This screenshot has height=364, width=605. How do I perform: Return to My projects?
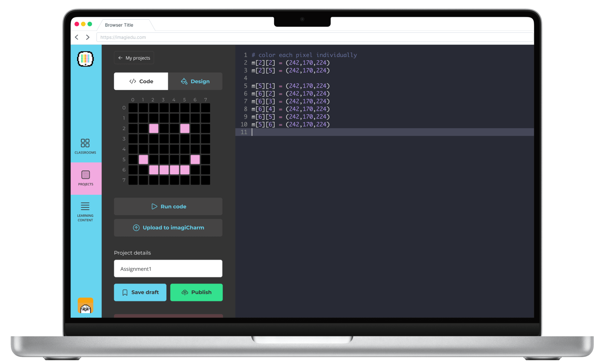[x=134, y=58]
